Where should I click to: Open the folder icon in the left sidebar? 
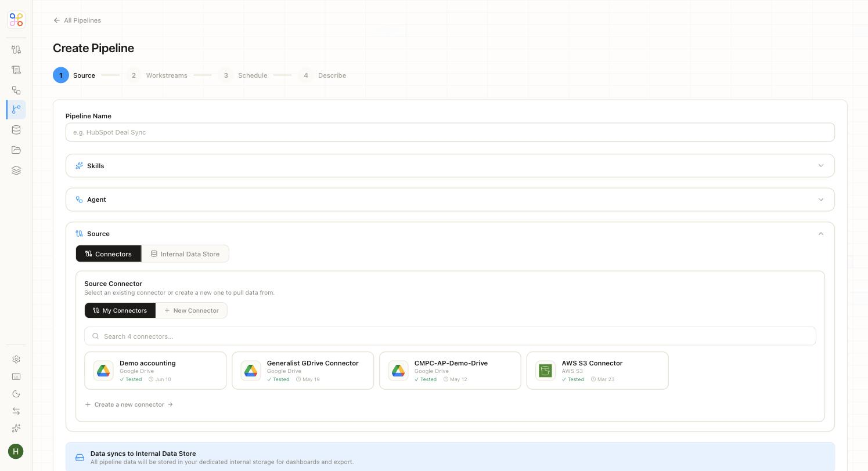[16, 150]
